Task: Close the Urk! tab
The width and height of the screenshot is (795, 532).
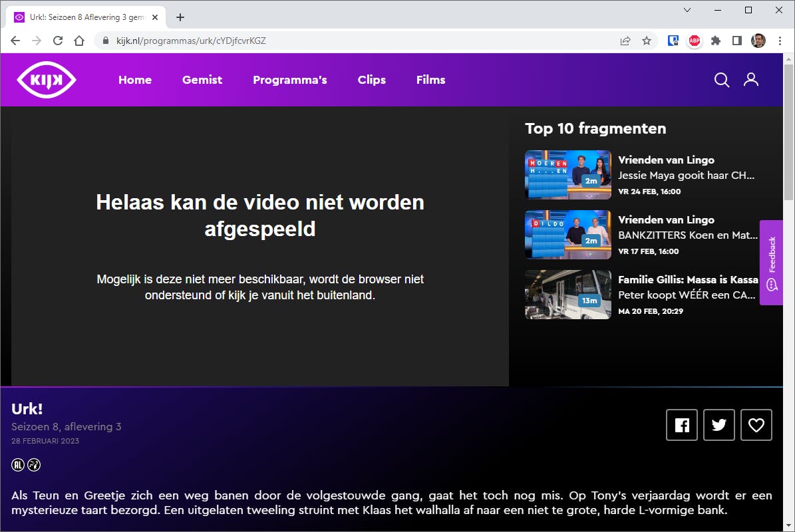Action: click(155, 17)
